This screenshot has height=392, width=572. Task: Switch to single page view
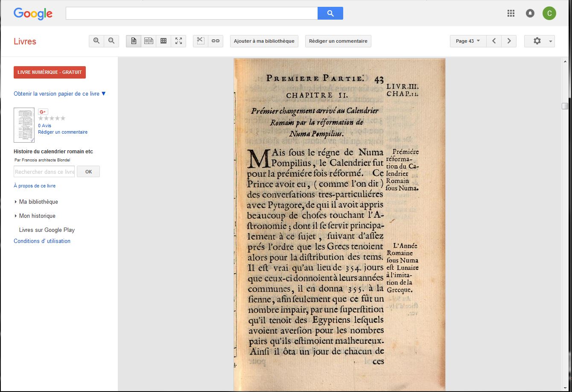pyautogui.click(x=134, y=41)
